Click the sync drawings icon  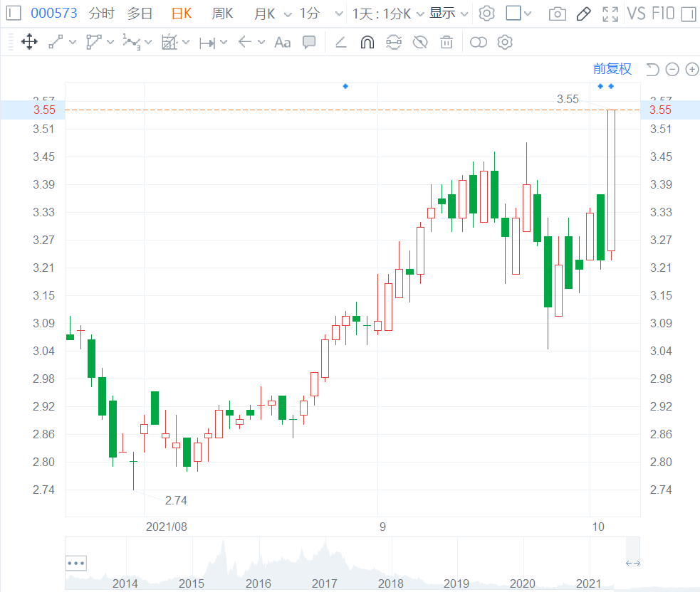[394, 43]
